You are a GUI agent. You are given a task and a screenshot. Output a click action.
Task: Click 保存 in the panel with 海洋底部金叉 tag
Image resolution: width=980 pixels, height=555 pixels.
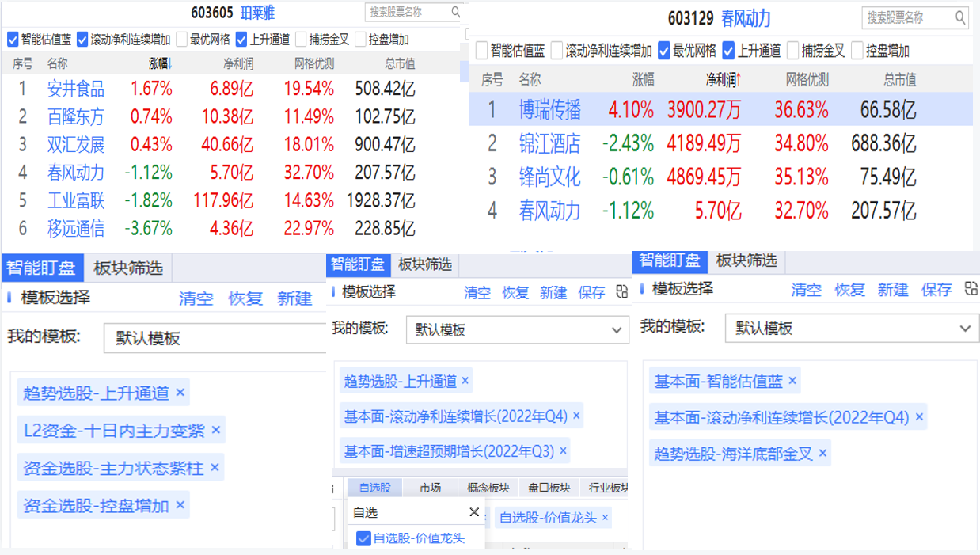pos(936,290)
